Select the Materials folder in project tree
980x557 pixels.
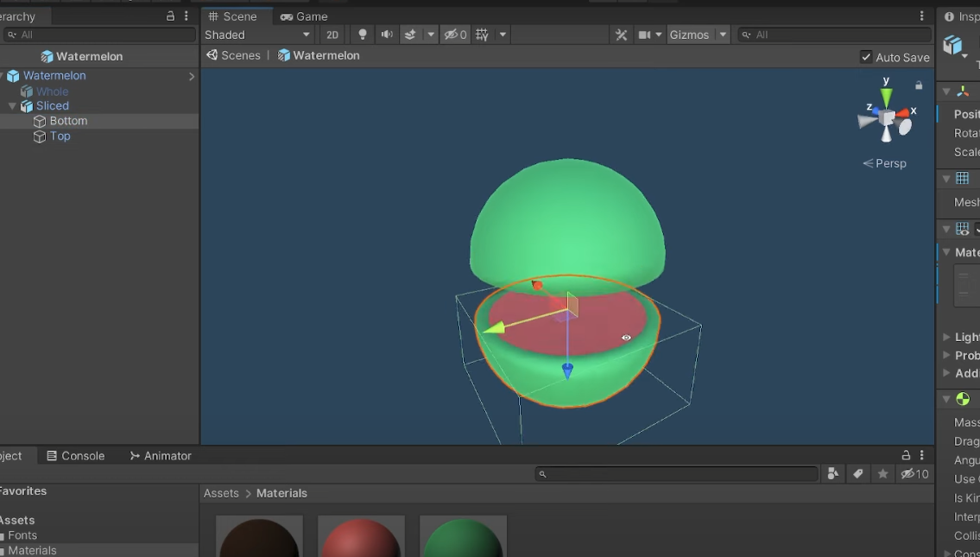tap(31, 550)
